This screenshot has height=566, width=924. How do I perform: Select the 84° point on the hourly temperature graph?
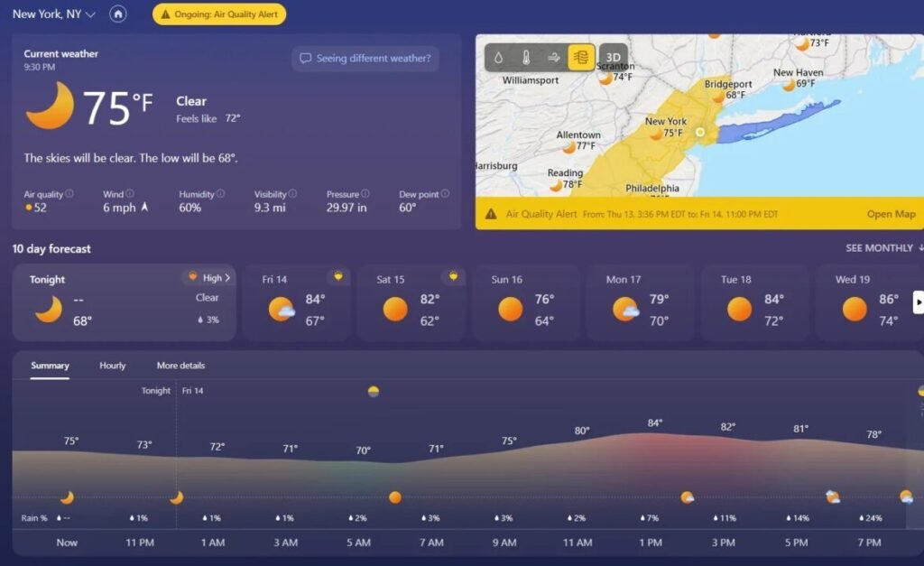point(652,421)
